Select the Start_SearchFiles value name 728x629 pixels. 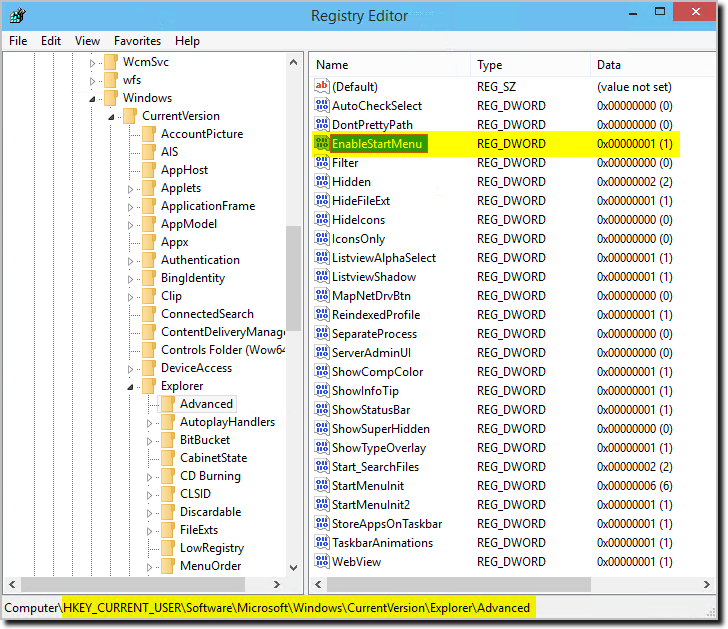coord(375,467)
